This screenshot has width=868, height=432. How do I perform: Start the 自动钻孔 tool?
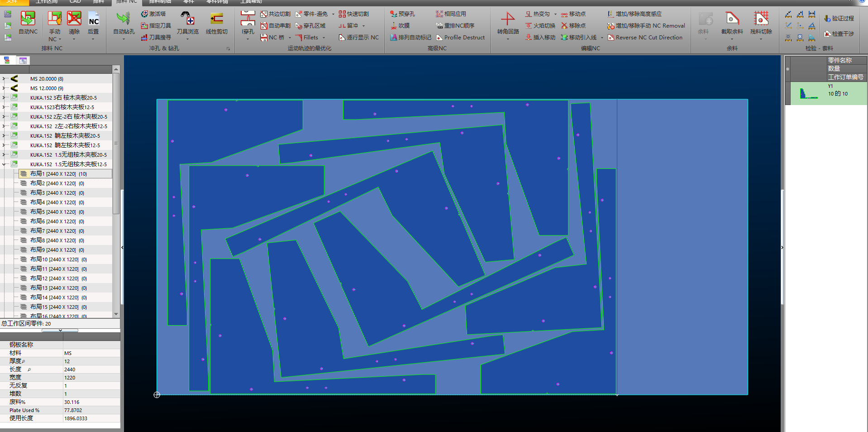tap(124, 23)
